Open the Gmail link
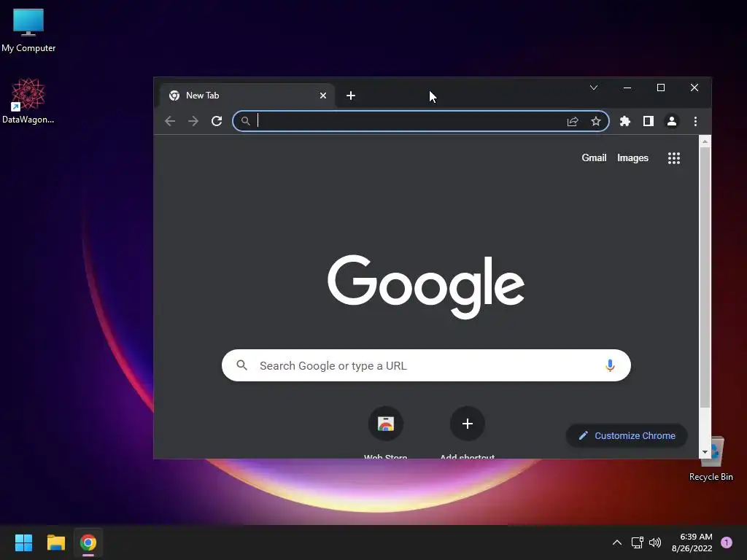The image size is (747, 560). (x=594, y=157)
